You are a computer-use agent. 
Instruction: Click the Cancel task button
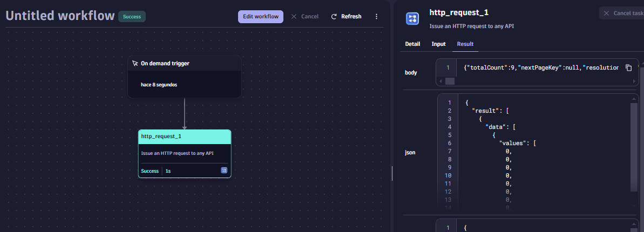[x=622, y=13]
